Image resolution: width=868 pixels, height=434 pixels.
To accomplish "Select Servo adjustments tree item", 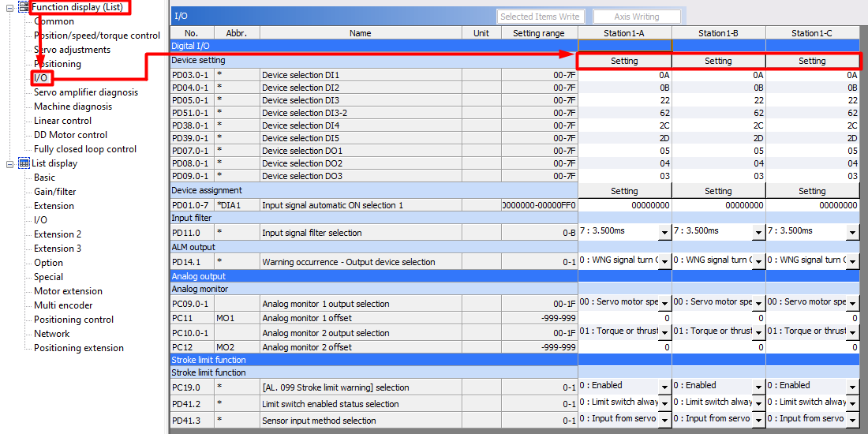I will [72, 50].
